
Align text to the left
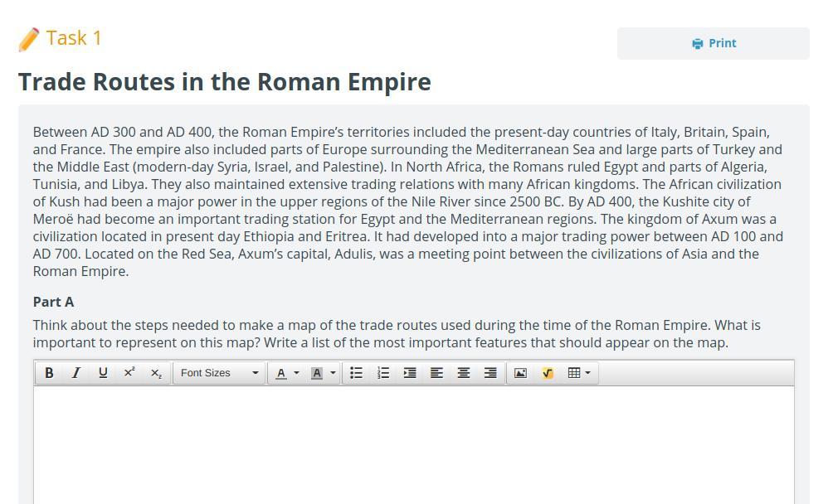click(436, 373)
